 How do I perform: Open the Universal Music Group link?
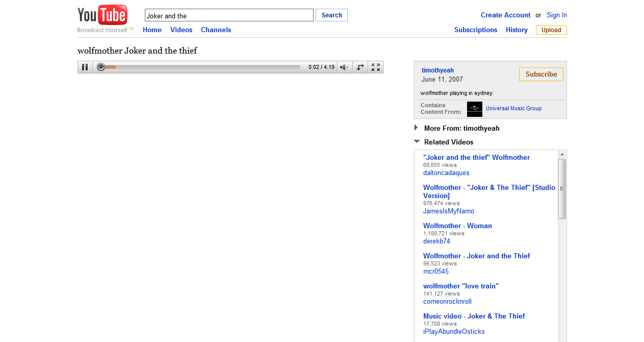click(513, 109)
